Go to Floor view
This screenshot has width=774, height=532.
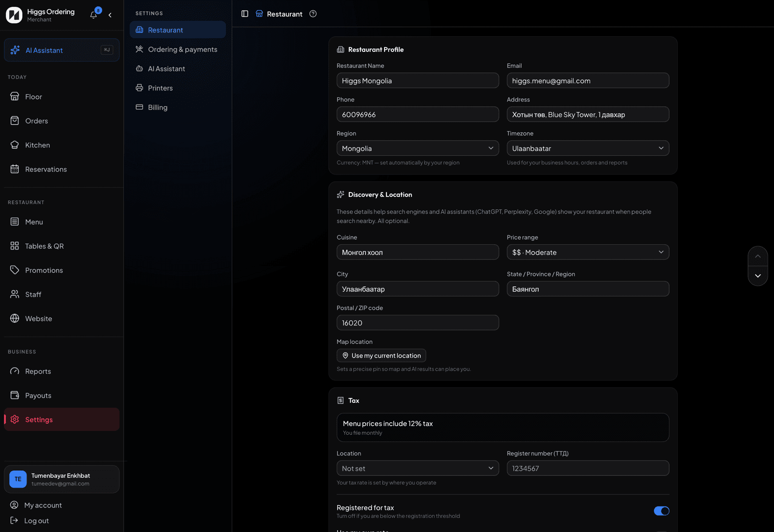coord(61,97)
